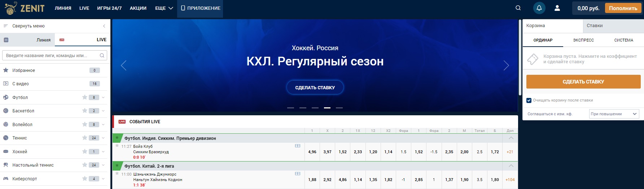Click favorite star next to Хоккей
Viewport: 644px width, 189px height.
[85, 151]
